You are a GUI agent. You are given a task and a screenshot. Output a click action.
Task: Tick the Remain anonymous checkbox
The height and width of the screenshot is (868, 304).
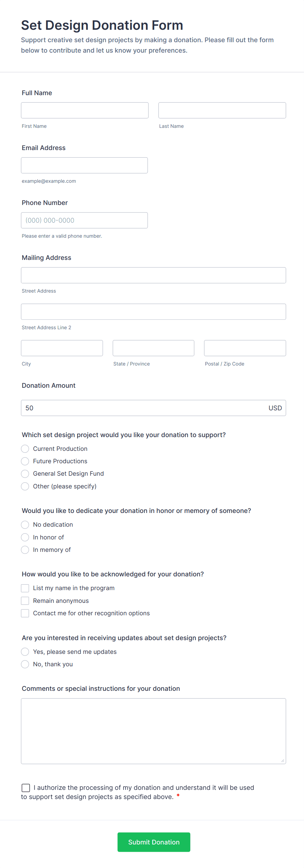coord(25,601)
